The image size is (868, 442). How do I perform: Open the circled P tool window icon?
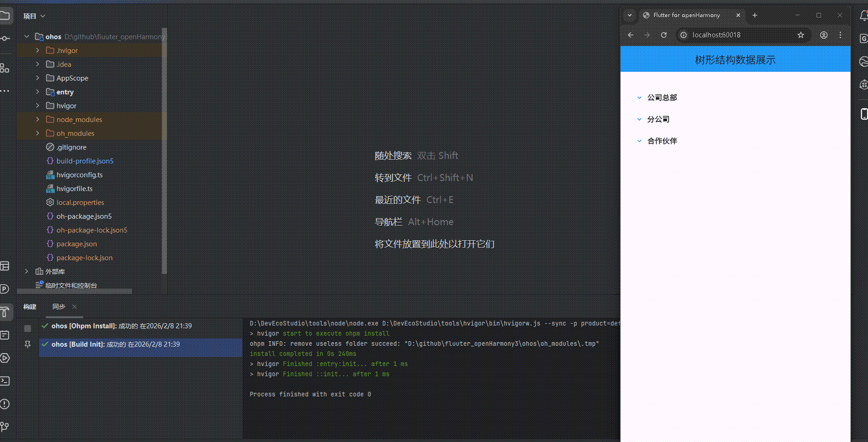(5, 289)
